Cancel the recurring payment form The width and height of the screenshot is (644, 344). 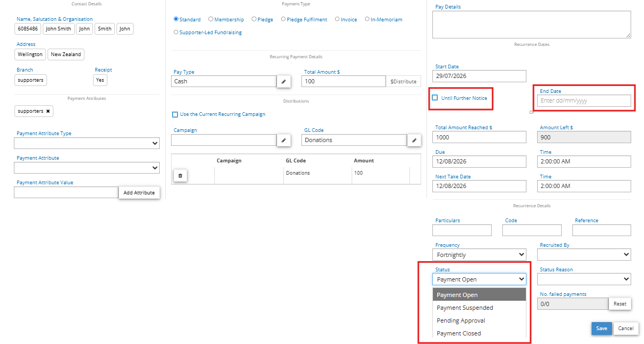point(626,329)
